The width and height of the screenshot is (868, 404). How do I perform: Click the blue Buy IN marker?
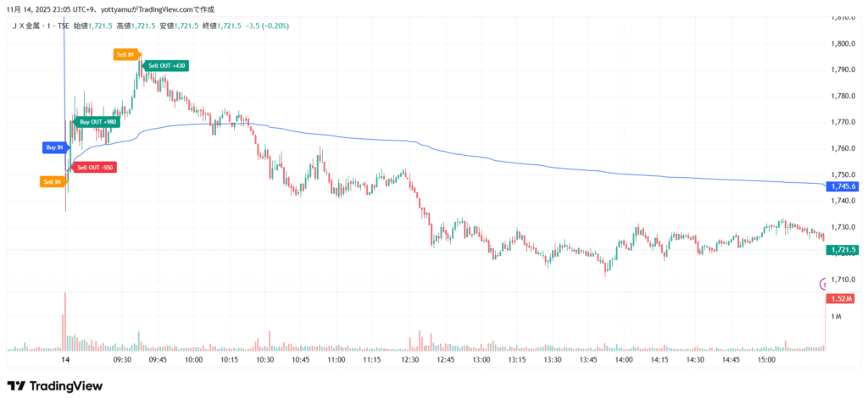pyautogui.click(x=53, y=147)
